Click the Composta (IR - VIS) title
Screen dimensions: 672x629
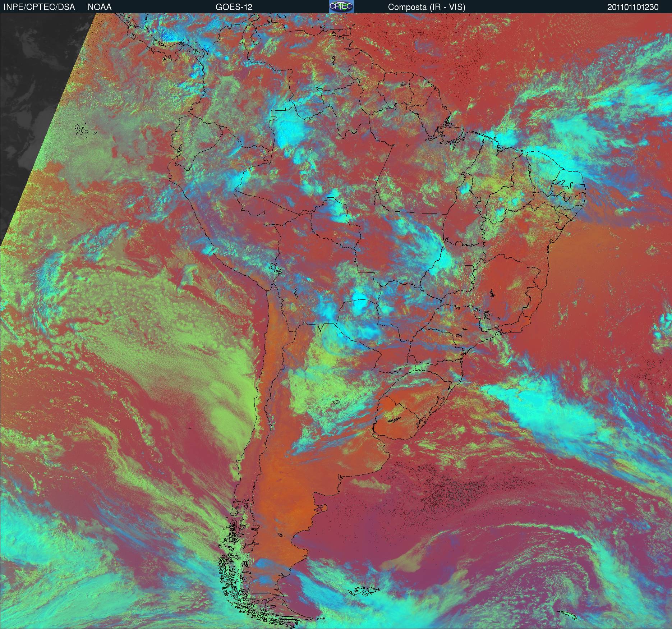coord(427,7)
